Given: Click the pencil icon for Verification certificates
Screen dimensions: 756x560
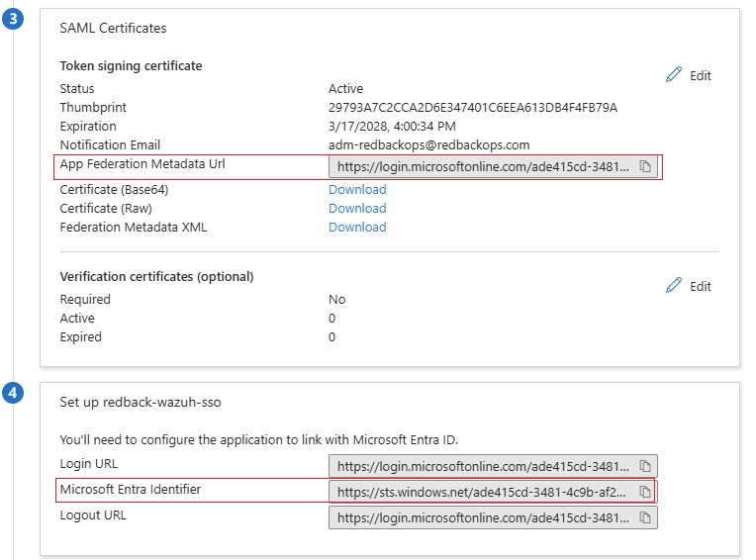Looking at the screenshot, I should [x=674, y=285].
